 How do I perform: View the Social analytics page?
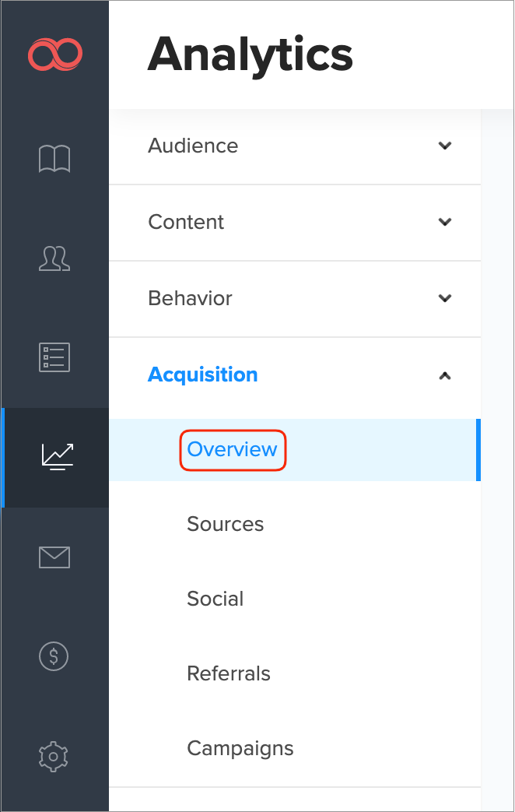point(215,599)
